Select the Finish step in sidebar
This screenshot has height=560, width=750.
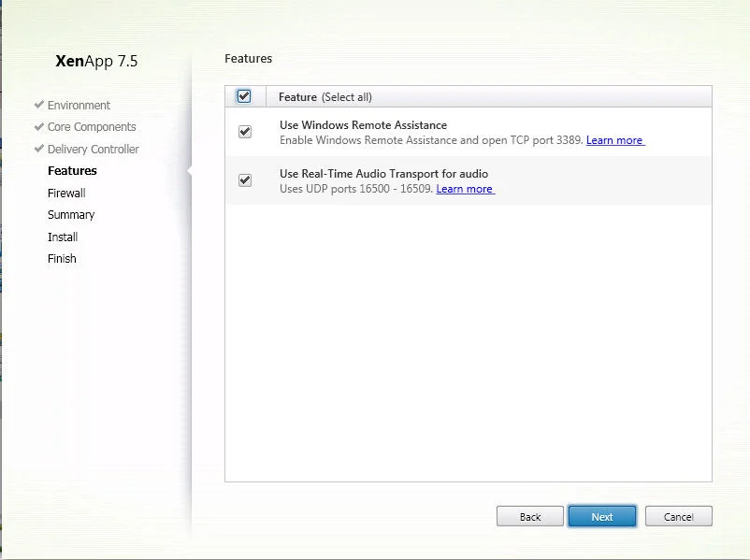62,259
